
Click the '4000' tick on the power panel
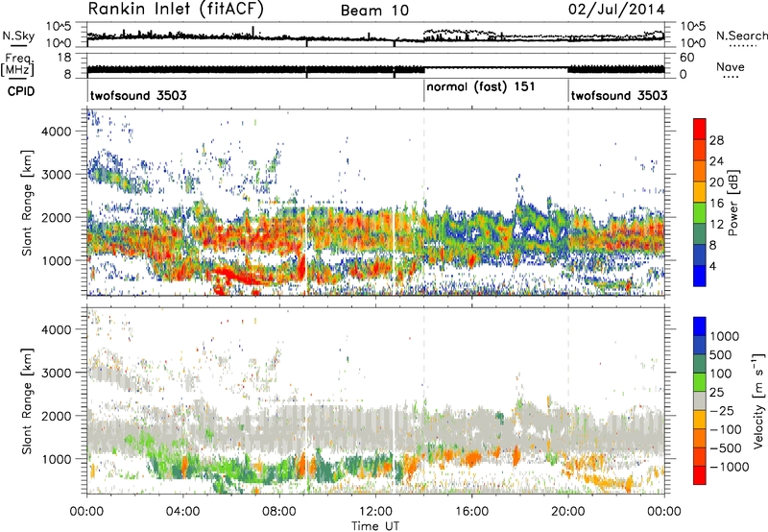[x=57, y=132]
